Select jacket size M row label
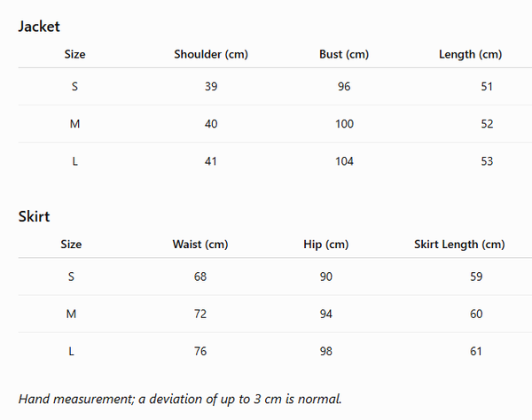This screenshot has width=532, height=420. click(74, 124)
